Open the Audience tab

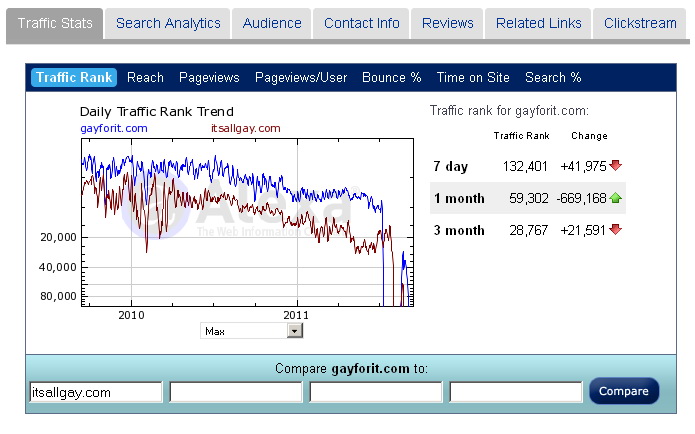pyautogui.click(x=272, y=23)
